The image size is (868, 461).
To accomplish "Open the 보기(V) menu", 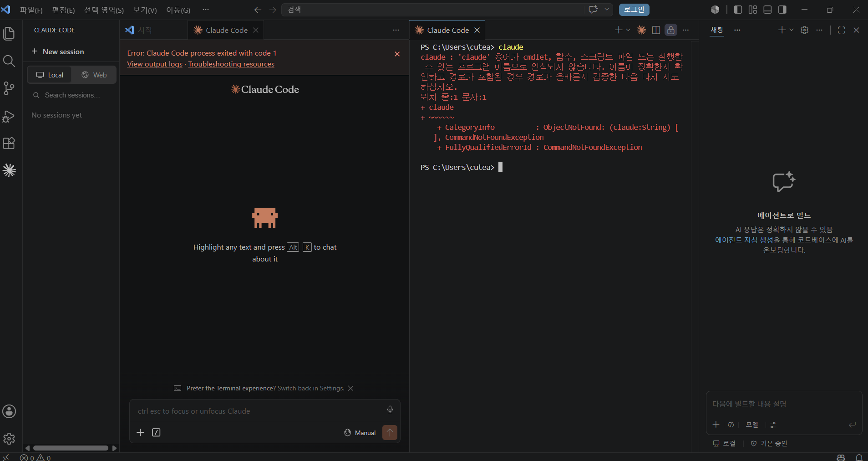I will 145,10.
